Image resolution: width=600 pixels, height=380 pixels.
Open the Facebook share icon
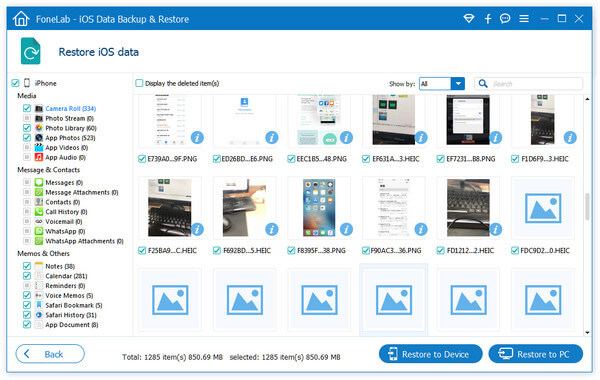pos(488,19)
